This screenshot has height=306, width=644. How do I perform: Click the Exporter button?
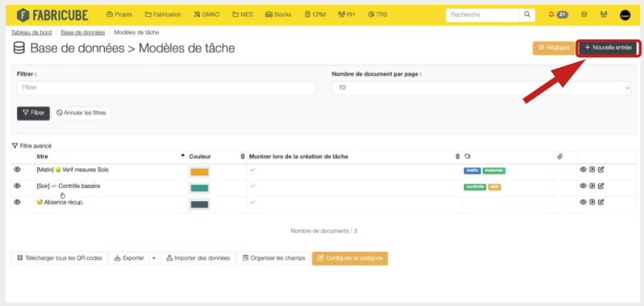[x=129, y=258]
